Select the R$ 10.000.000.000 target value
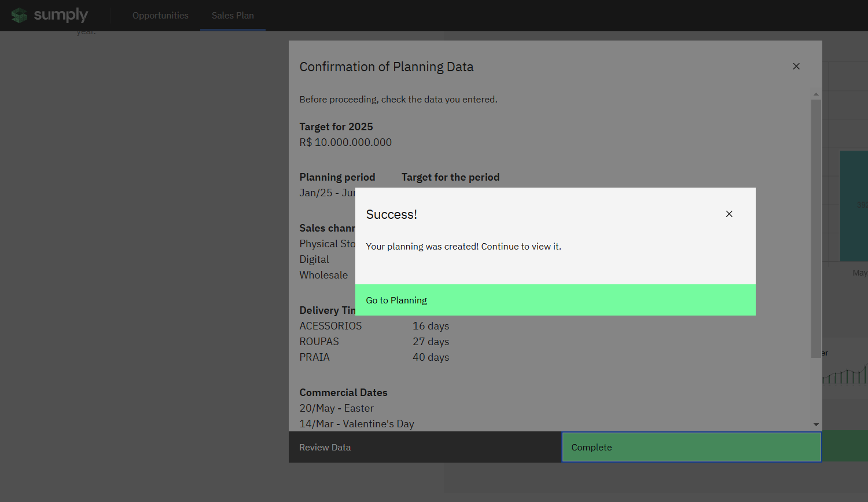This screenshot has width=868, height=502. pyautogui.click(x=345, y=142)
